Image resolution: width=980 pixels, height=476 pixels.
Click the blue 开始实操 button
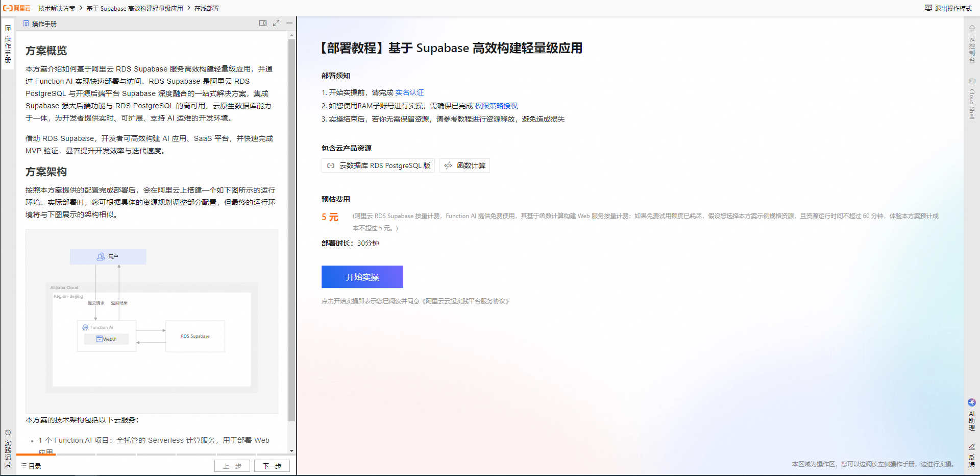pos(362,277)
